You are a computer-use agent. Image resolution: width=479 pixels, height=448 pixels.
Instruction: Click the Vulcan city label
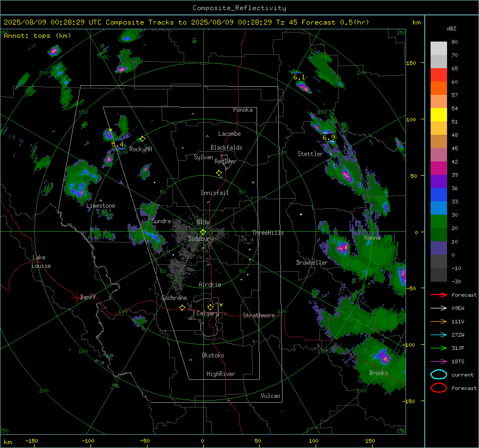[271, 396]
